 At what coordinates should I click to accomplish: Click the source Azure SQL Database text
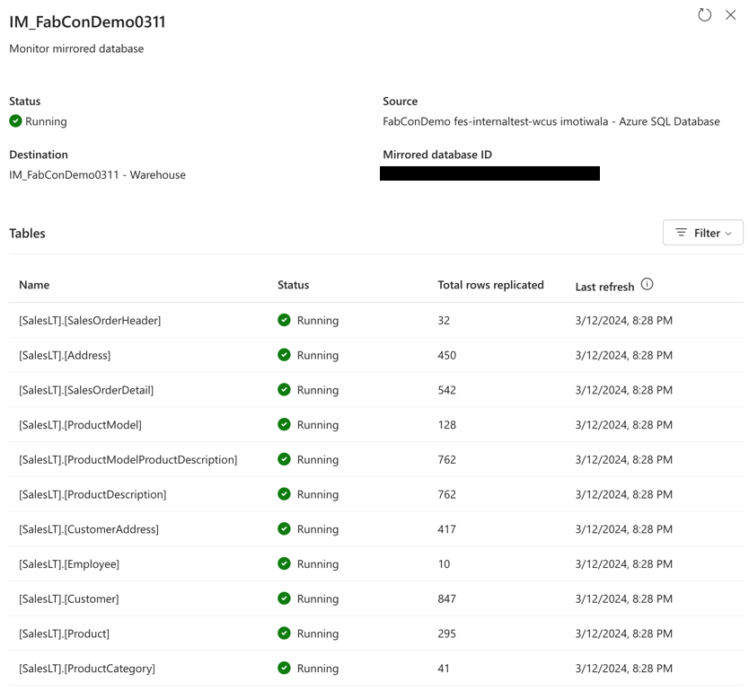[551, 122]
